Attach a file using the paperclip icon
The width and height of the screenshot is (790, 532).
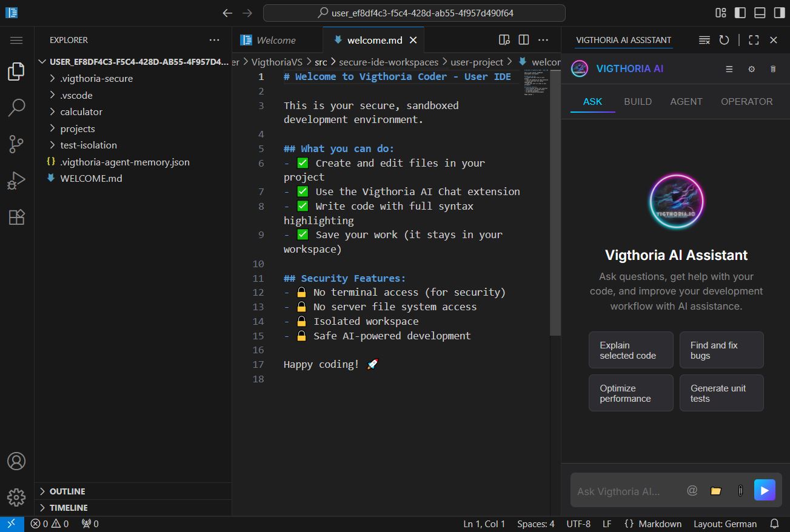[x=740, y=490]
